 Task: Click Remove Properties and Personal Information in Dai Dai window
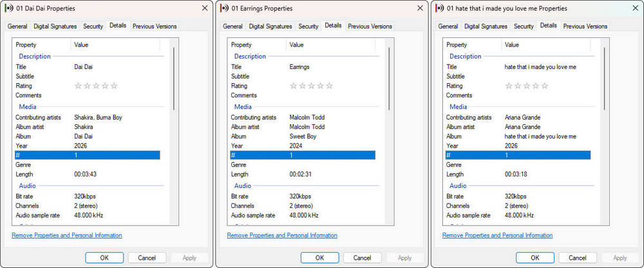(67, 236)
